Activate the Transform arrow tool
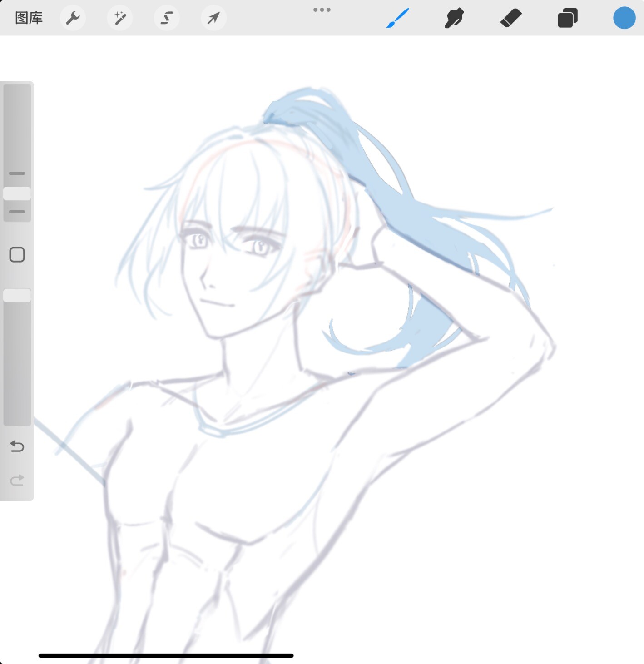Image resolution: width=644 pixels, height=664 pixels. point(213,18)
